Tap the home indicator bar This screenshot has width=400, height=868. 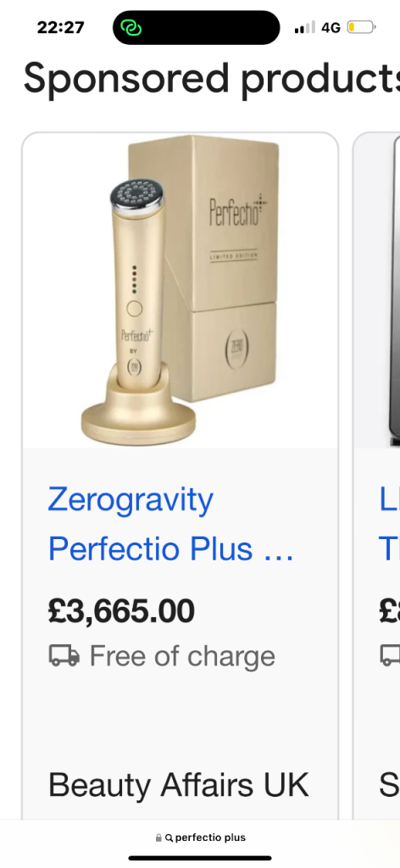point(200,859)
